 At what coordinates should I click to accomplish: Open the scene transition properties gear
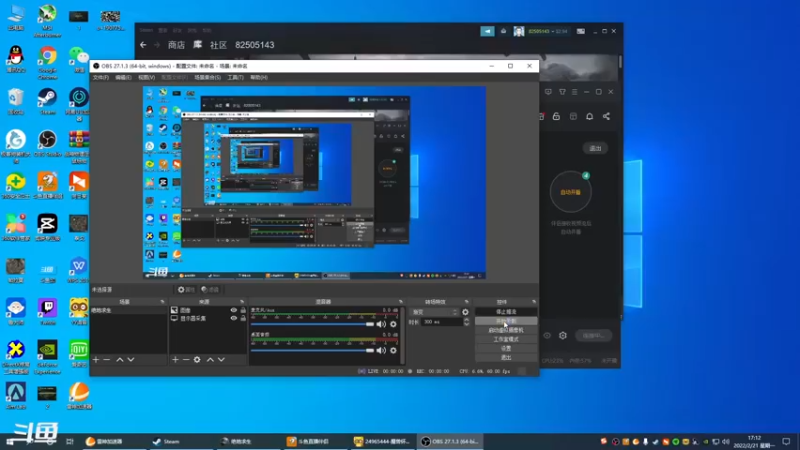pyautogui.click(x=465, y=312)
